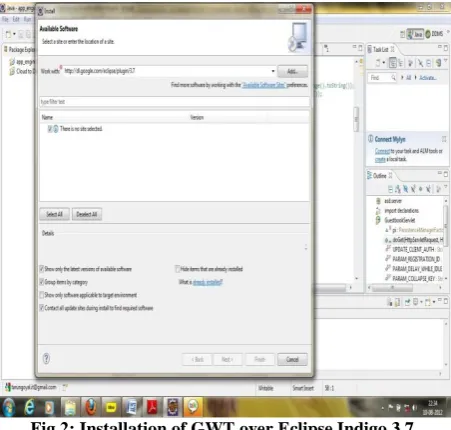This screenshot has height=430, width=451.
Task: Minimize the Outline view
Action: click(x=440, y=174)
